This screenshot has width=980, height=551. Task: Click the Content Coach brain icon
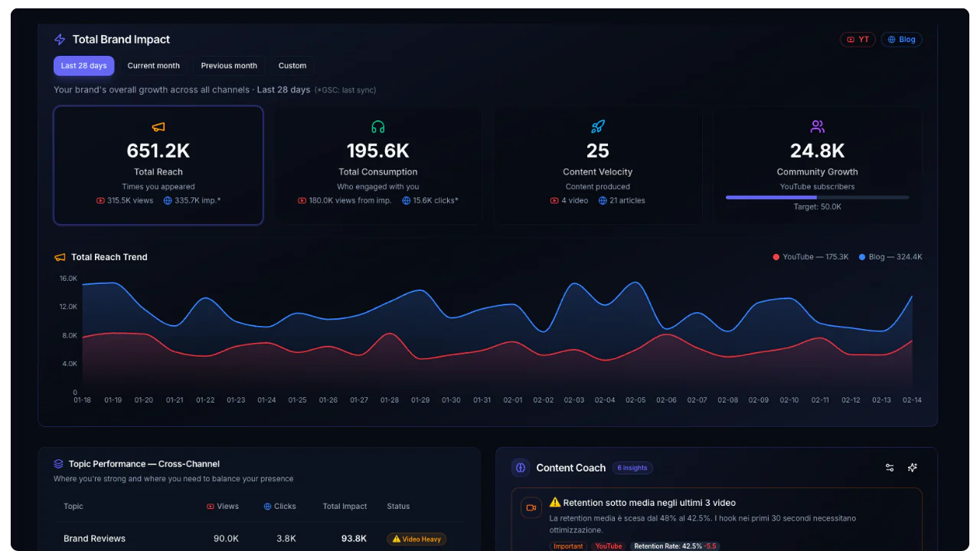pos(521,468)
